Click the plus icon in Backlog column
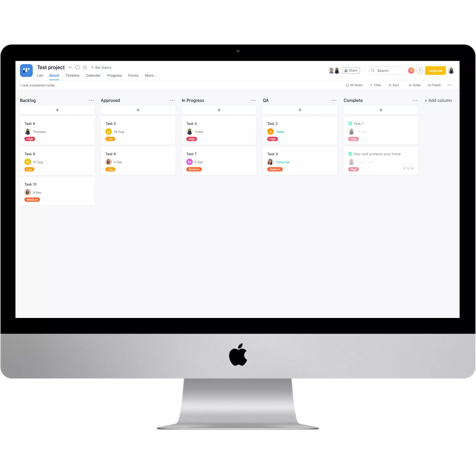Image resolution: width=476 pixels, height=476 pixels. pyautogui.click(x=57, y=110)
